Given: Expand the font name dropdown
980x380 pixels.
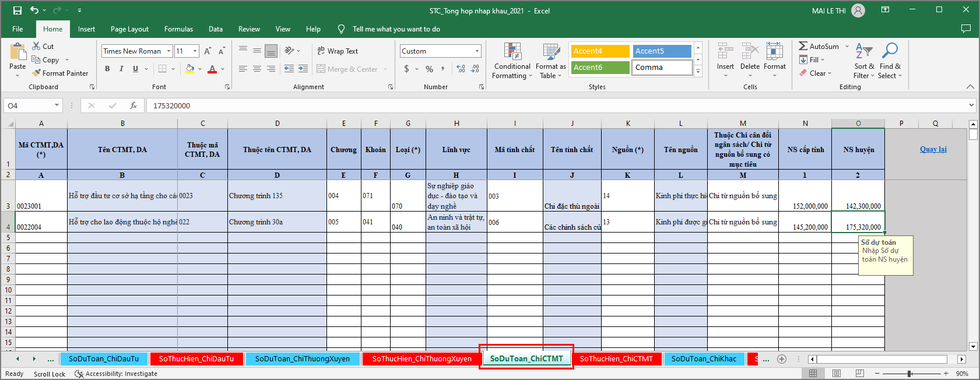Looking at the screenshot, I should (x=168, y=51).
